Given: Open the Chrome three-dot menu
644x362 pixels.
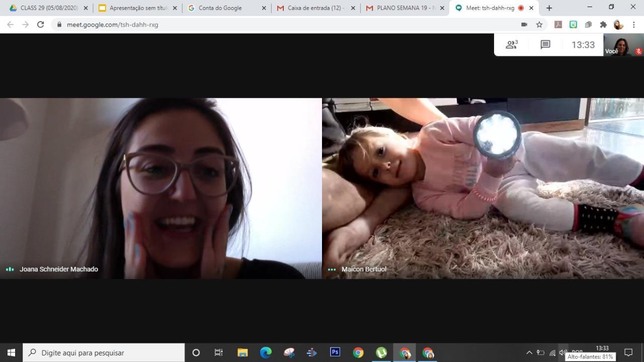Looking at the screenshot, I should point(633,25).
